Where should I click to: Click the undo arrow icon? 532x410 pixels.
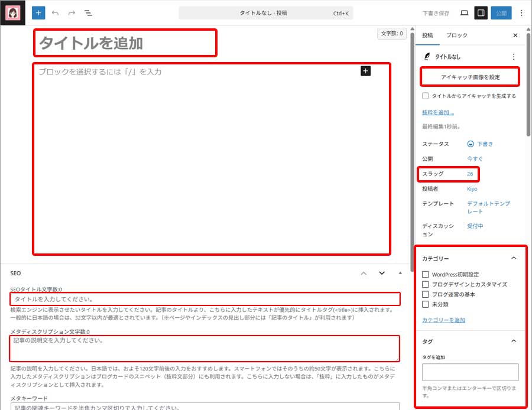54,12
